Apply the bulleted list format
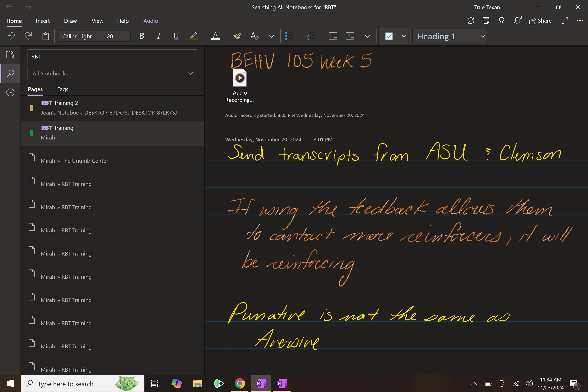Screen dimensions: 588x392 tap(289, 36)
